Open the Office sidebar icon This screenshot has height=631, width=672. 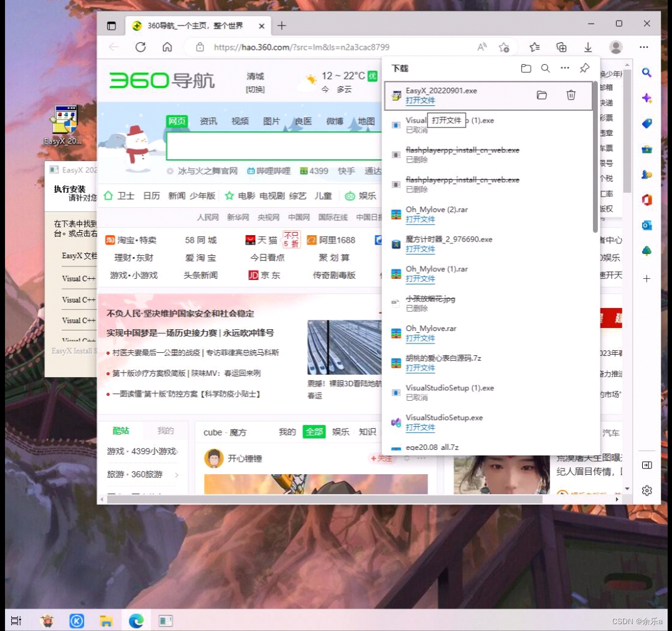coord(646,200)
